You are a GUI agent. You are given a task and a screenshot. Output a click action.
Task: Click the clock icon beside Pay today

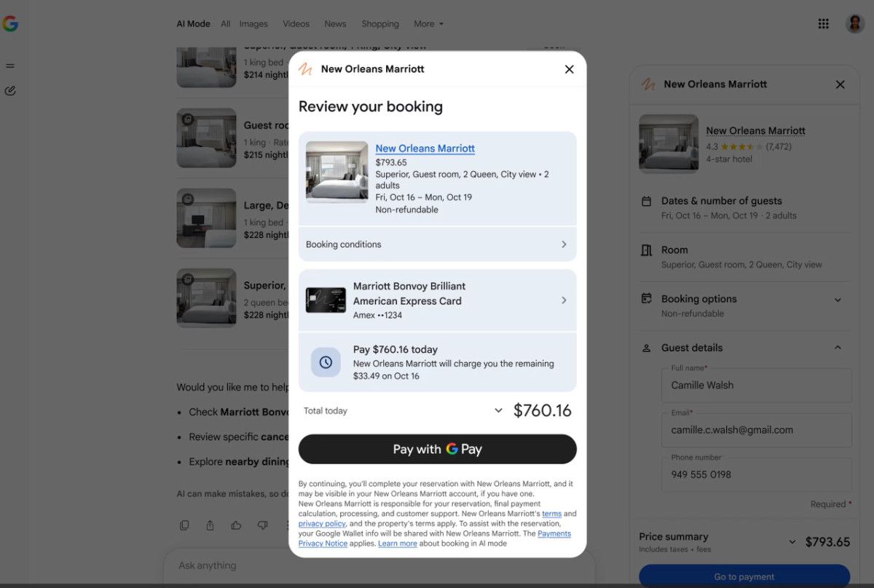326,362
